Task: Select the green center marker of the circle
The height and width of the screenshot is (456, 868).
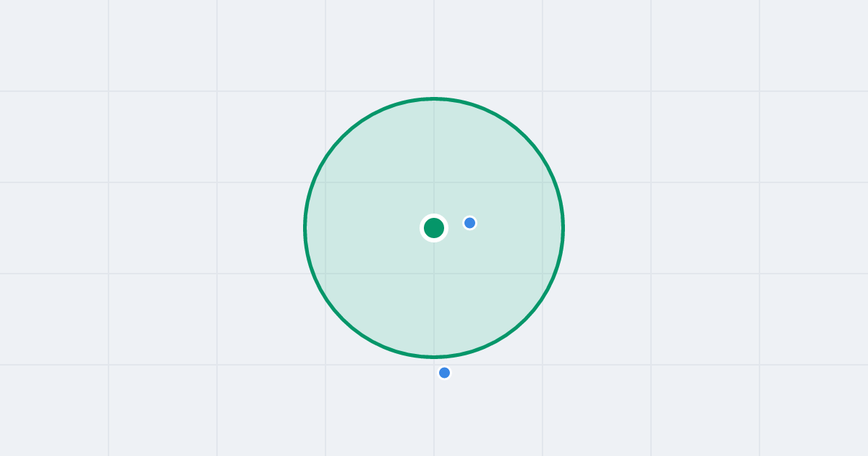Action: (x=434, y=228)
